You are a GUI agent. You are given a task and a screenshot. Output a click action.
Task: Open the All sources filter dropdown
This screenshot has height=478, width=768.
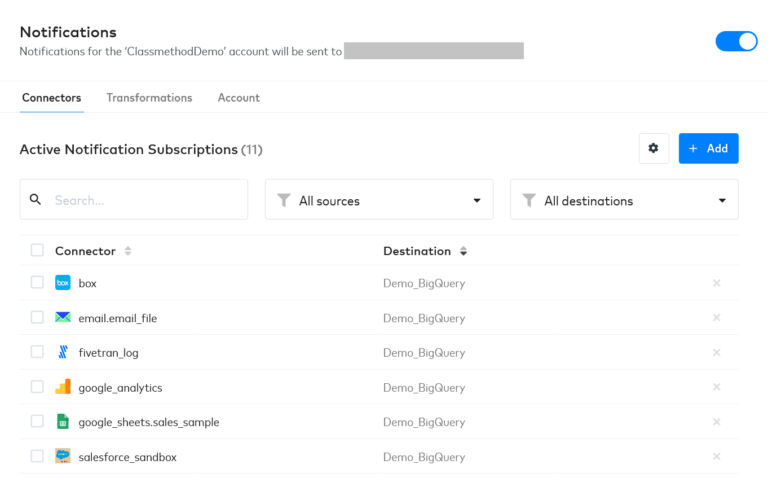pyautogui.click(x=378, y=200)
